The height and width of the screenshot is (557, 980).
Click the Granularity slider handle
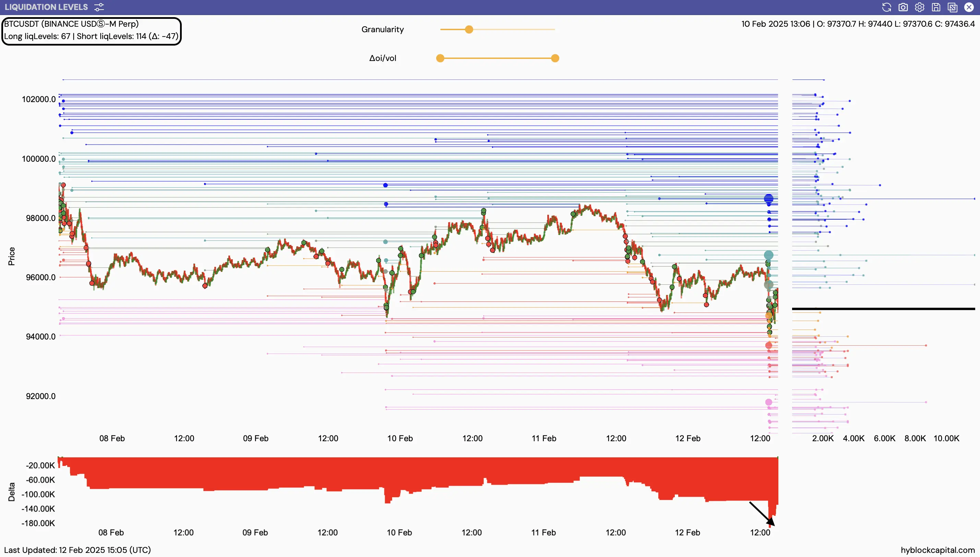(x=469, y=29)
